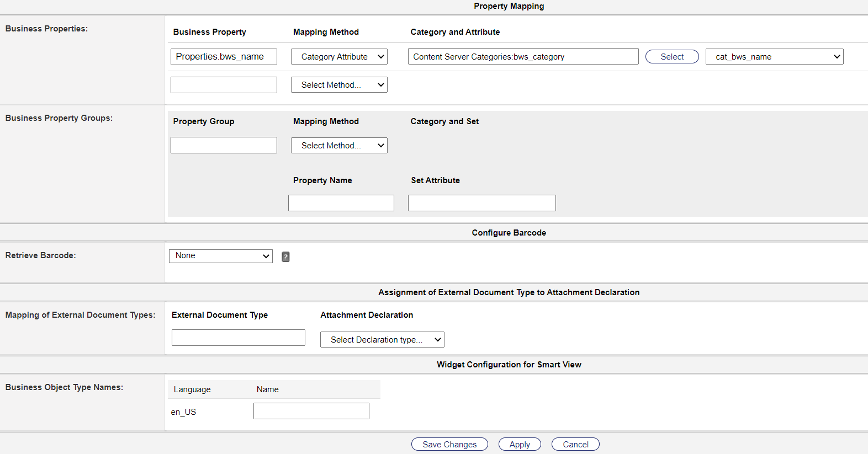Open the Category Attribute mapping method dropdown

click(339, 57)
